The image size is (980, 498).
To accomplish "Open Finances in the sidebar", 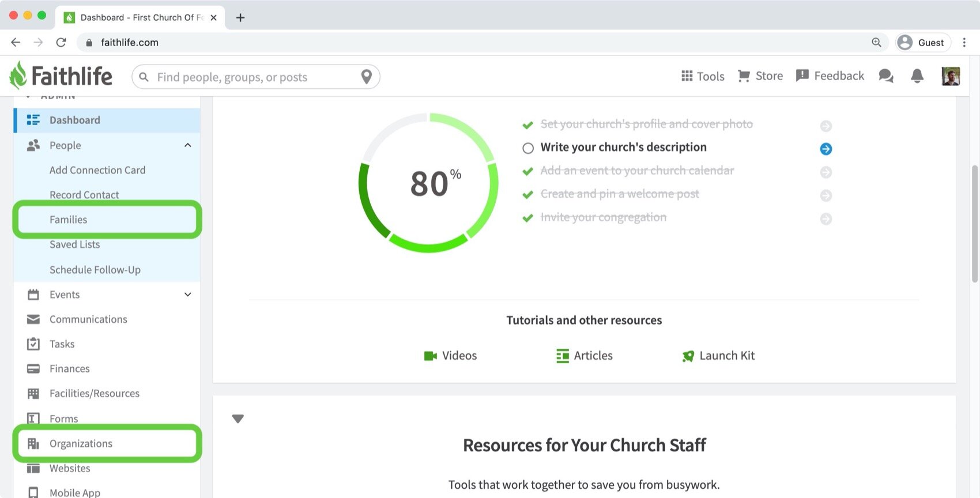I will pos(69,369).
